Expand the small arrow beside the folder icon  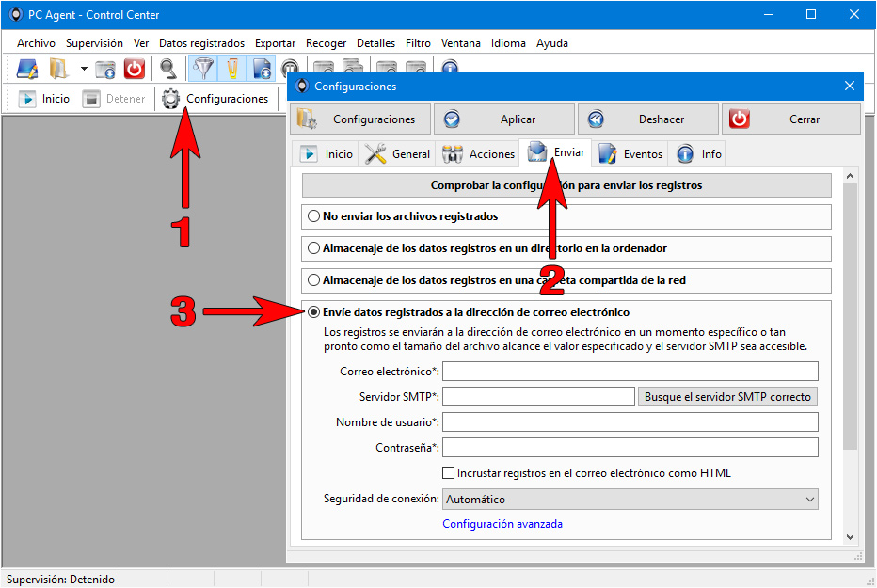click(84, 69)
